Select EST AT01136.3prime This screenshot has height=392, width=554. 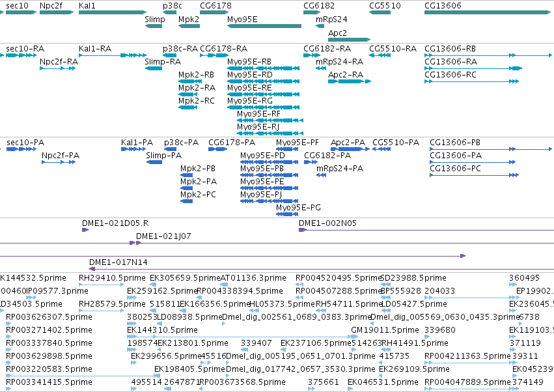pyautogui.click(x=253, y=278)
